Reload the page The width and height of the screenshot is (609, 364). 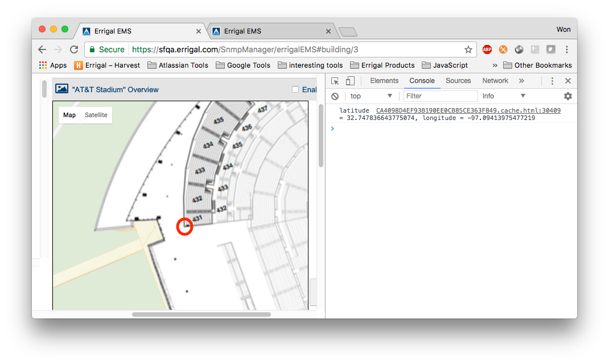tap(74, 49)
